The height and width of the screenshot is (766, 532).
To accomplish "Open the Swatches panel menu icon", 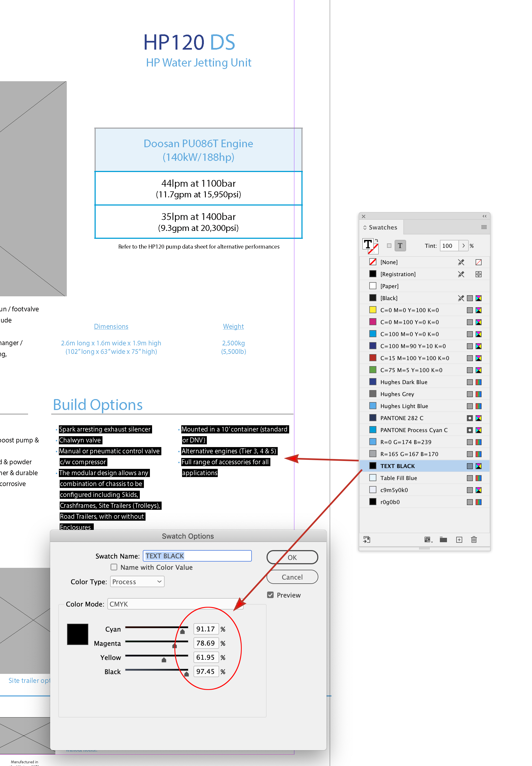I will click(x=484, y=227).
